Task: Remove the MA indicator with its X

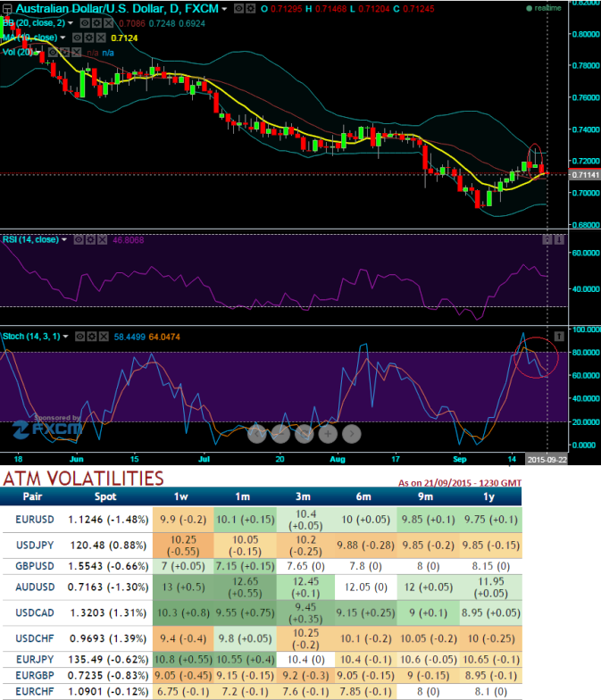Action: coord(100,38)
